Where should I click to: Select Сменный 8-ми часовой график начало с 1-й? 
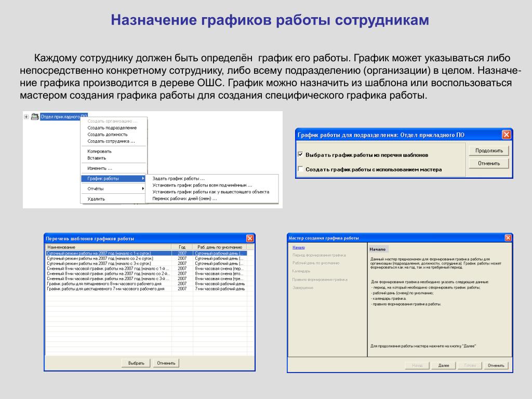click(146, 269)
